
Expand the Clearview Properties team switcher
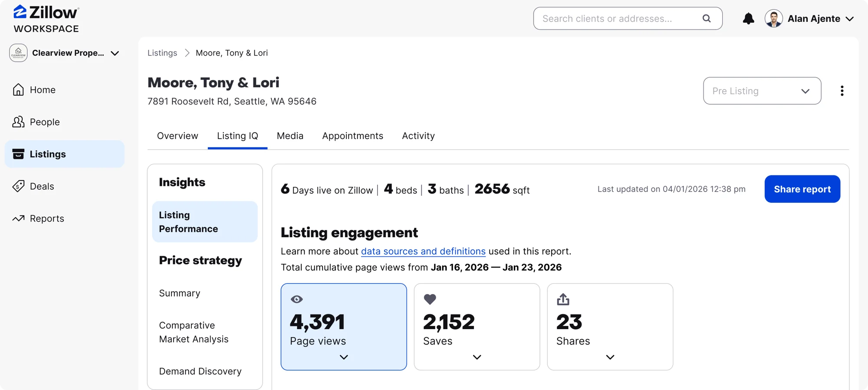(115, 53)
